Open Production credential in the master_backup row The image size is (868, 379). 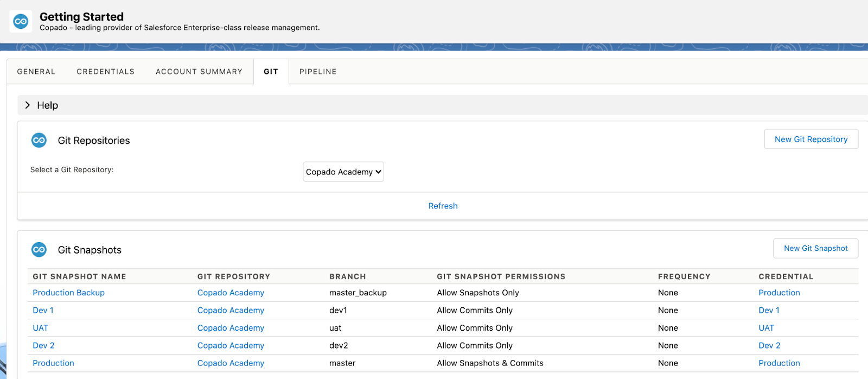[780, 293]
